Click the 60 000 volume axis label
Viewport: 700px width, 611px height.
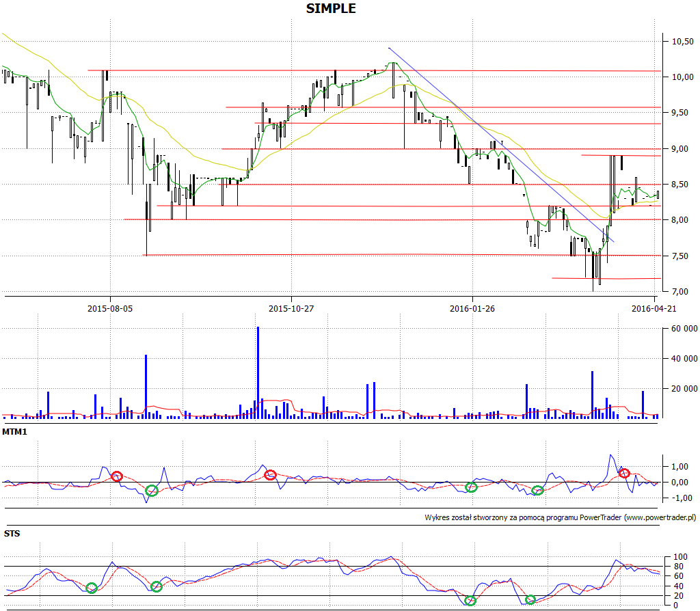point(684,329)
